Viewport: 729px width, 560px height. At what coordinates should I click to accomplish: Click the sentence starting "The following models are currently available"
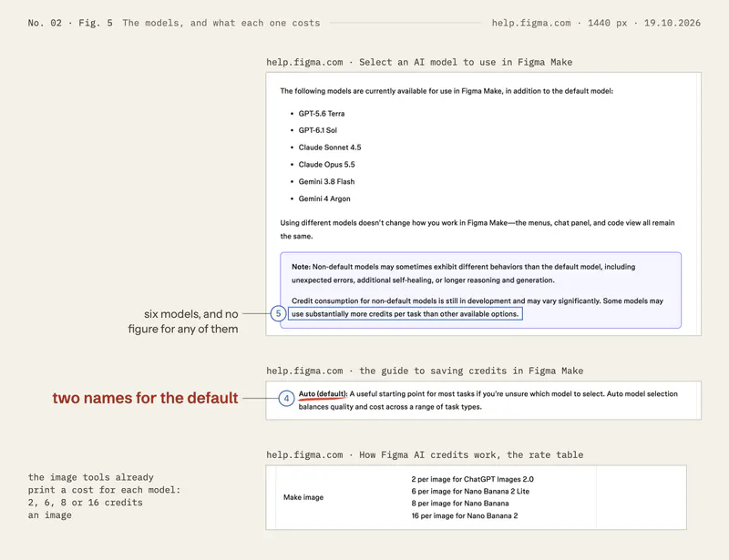[x=447, y=91]
